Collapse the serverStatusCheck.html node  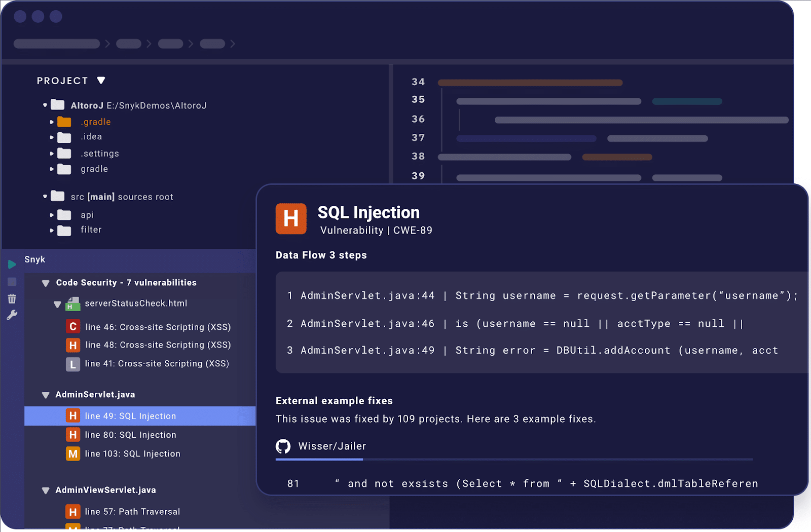[57, 305]
